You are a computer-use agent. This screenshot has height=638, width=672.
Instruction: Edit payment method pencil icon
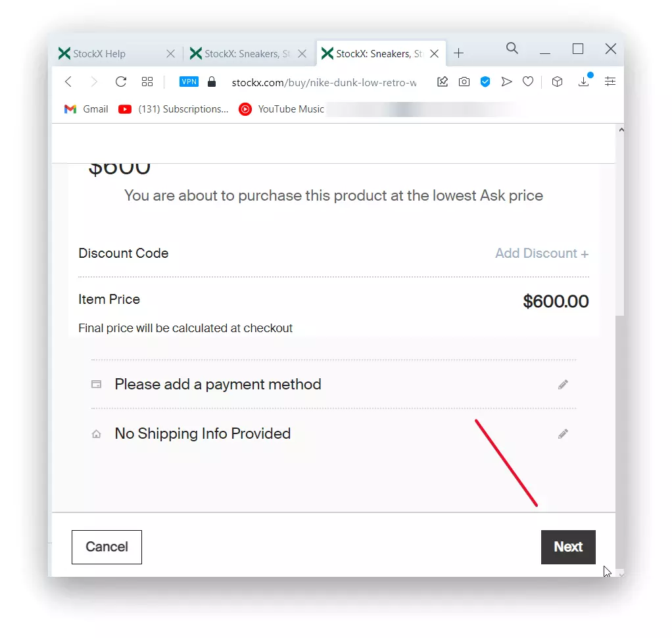(x=563, y=385)
